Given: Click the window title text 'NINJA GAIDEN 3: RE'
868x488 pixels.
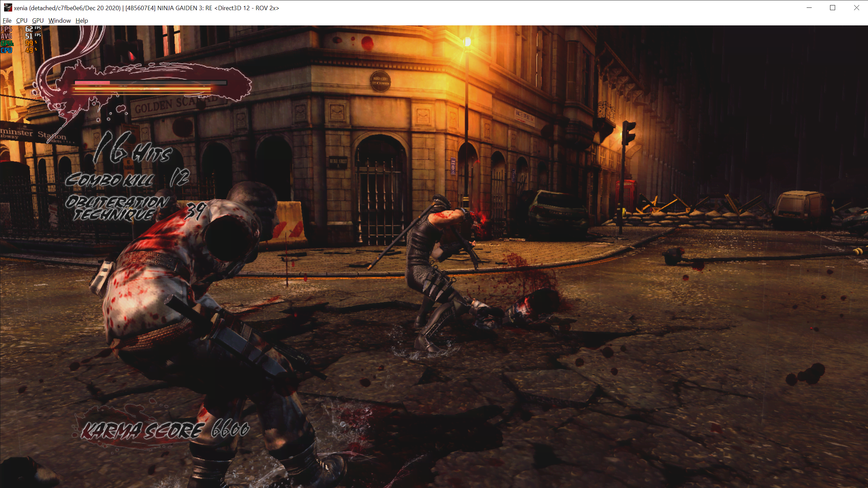Looking at the screenshot, I should (184, 8).
